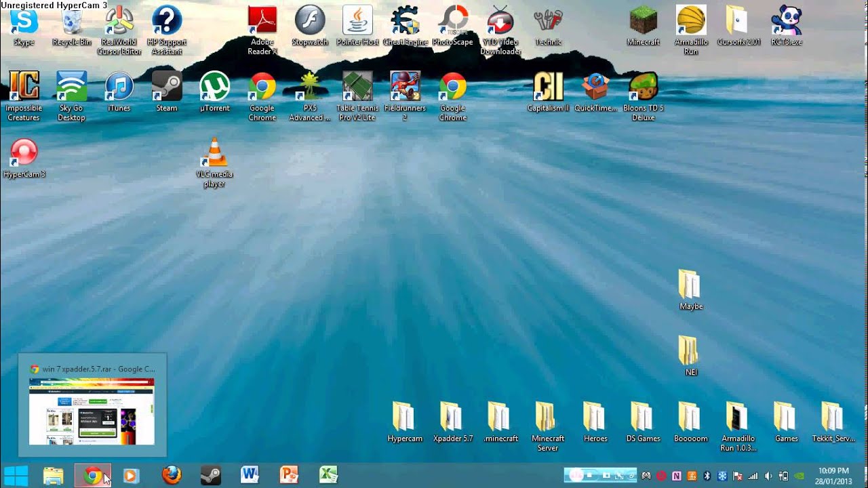The height and width of the screenshot is (488, 868).
Task: Launch RCT3.exe panda icon
Action: click(x=787, y=26)
